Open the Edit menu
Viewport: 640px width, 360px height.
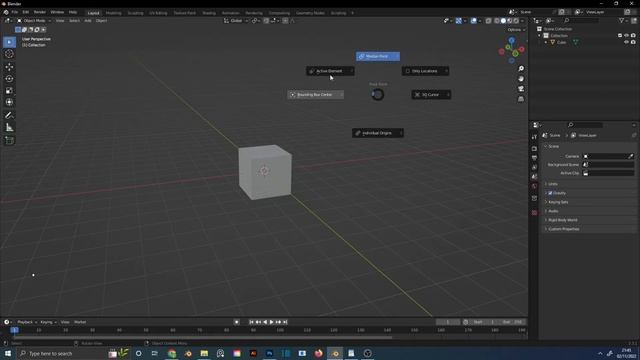pyautogui.click(x=26, y=12)
